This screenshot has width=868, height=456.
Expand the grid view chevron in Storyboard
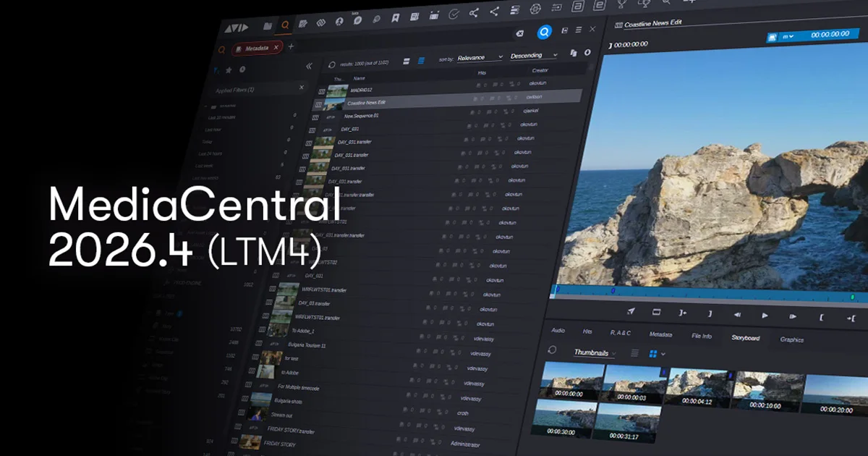(x=663, y=354)
